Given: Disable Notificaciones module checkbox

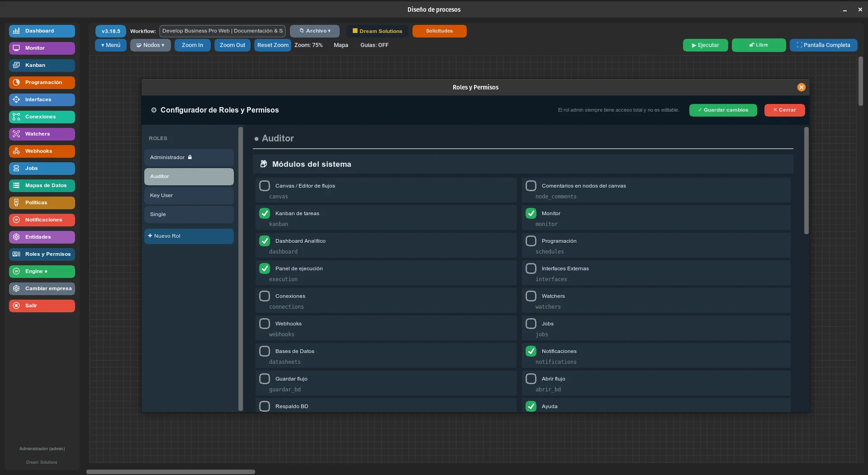Looking at the screenshot, I should click(531, 351).
